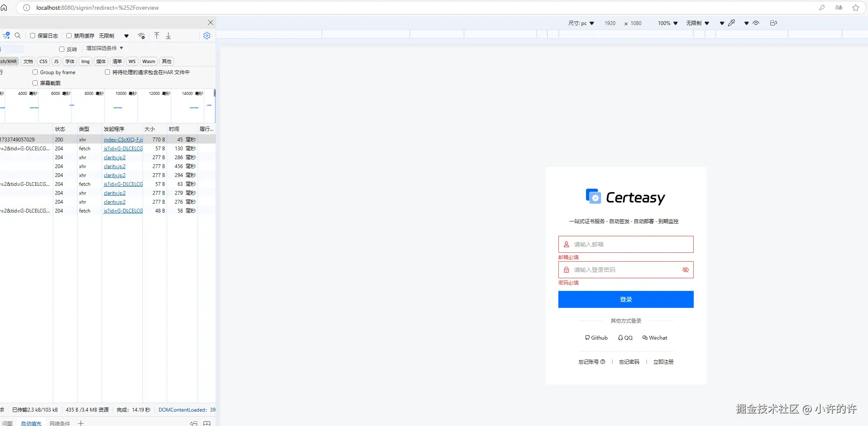Click the blue 登录 button

tap(626, 299)
